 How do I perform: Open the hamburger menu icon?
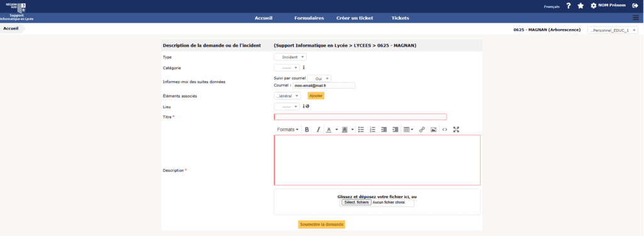635,18
